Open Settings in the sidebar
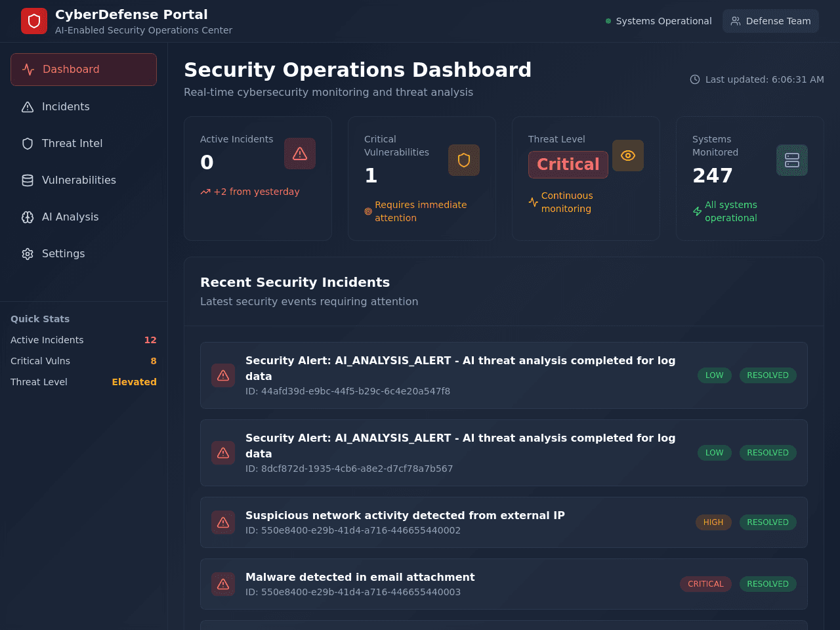The image size is (840, 630). (83, 253)
